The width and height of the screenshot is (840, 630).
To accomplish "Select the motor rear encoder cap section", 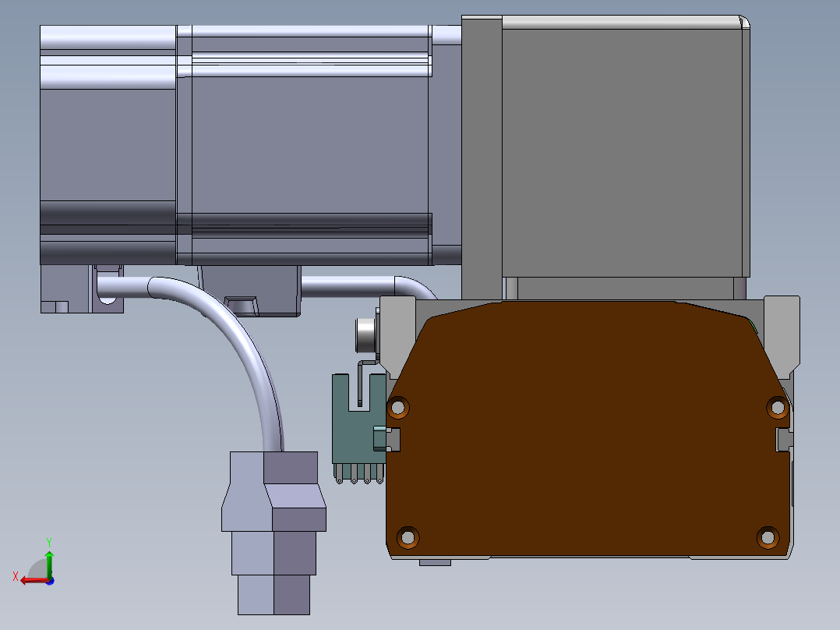I will (108, 145).
